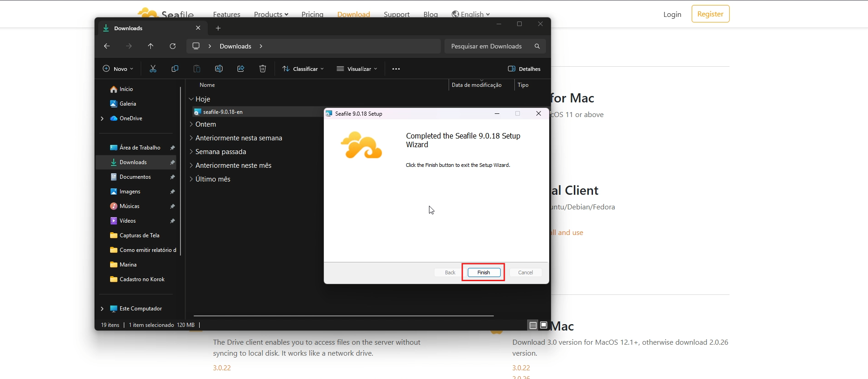Image resolution: width=868 pixels, height=379 pixels.
Task: Click chevron after Downloads in address bar
Action: click(x=261, y=46)
